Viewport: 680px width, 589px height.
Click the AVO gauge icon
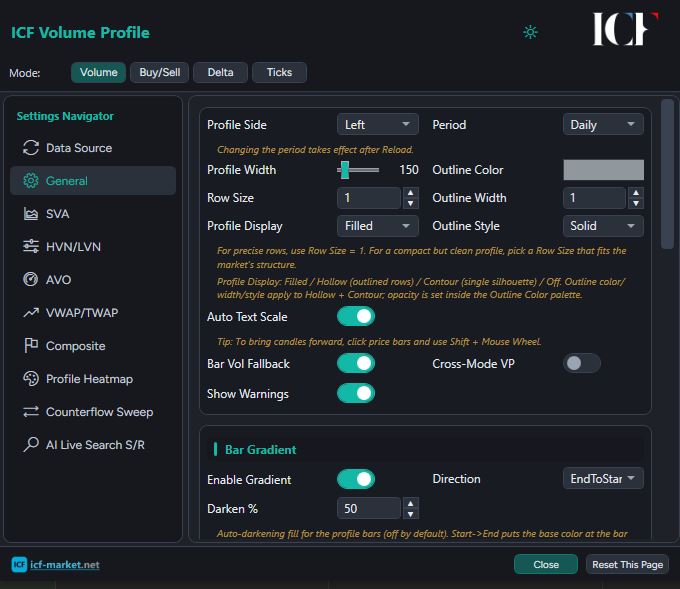click(x=31, y=279)
